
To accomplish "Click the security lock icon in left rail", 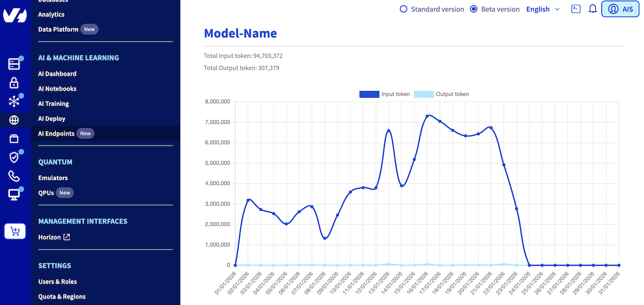I will pos(15,82).
